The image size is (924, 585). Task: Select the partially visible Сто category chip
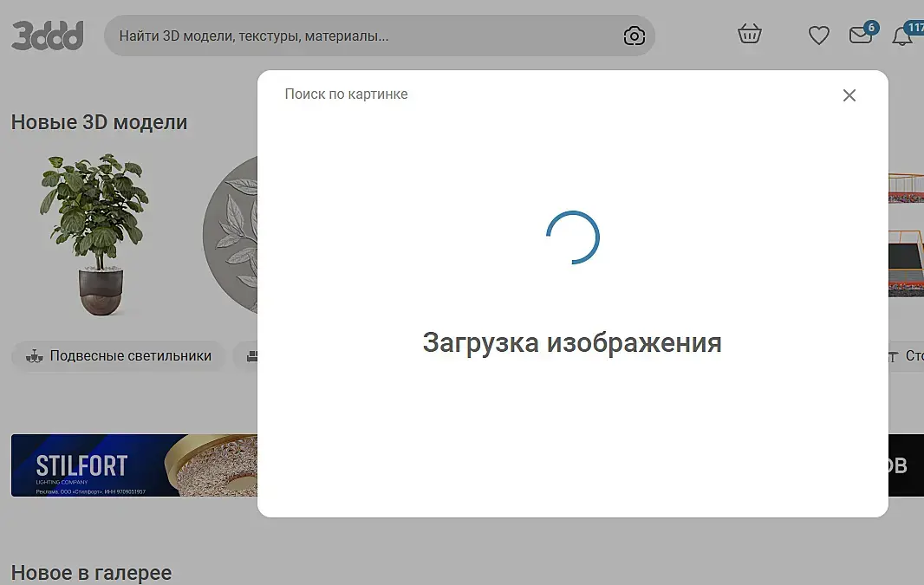906,356
